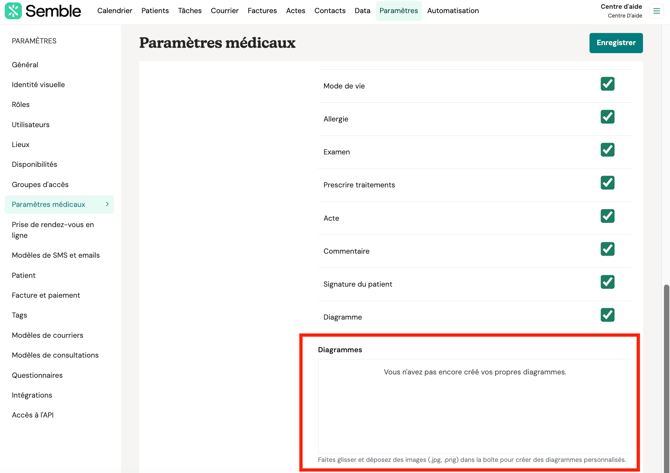Click the Diagrammes image drop box

point(475,405)
